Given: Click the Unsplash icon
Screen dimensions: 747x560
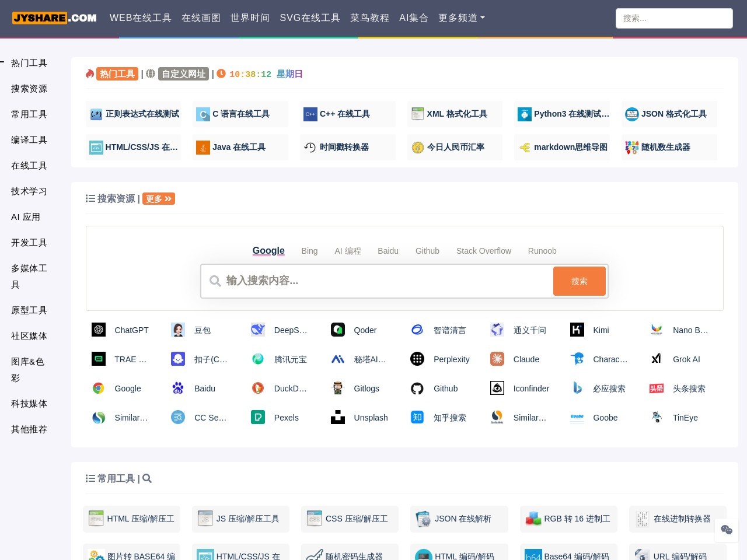Looking at the screenshot, I should [338, 418].
